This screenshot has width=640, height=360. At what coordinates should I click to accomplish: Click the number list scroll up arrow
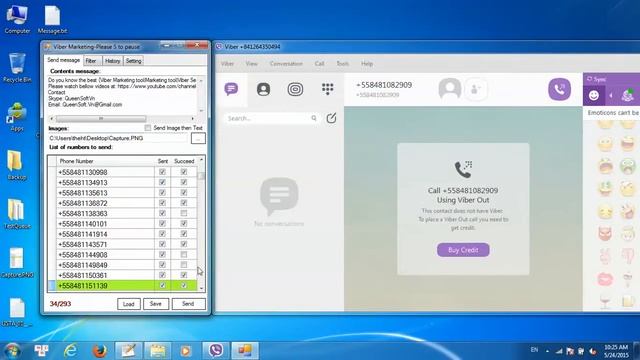201,160
